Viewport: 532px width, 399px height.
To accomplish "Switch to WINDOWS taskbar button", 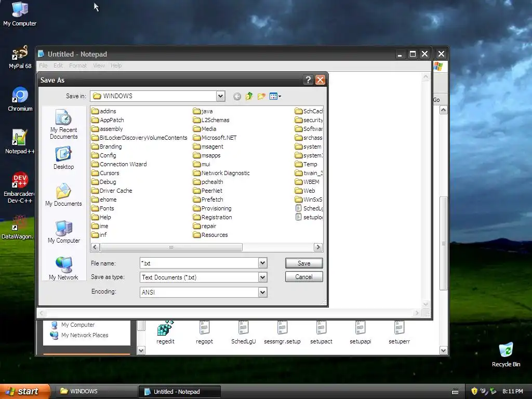I will [96, 391].
